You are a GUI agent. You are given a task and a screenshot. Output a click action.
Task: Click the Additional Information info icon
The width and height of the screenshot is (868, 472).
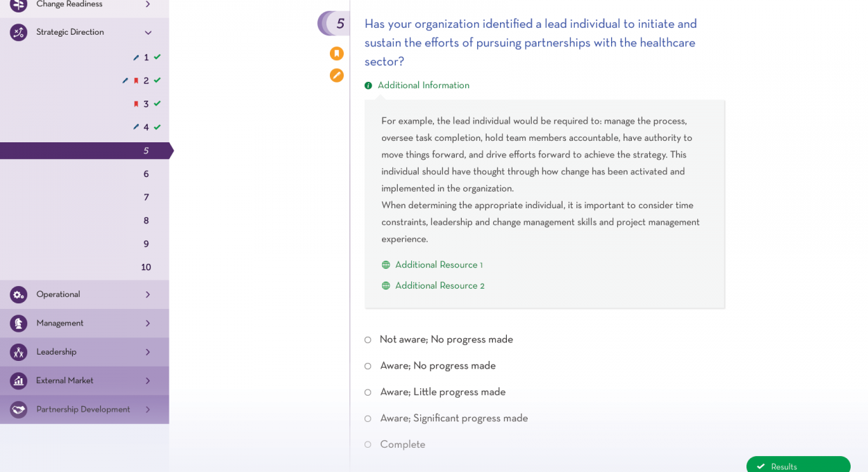point(368,86)
